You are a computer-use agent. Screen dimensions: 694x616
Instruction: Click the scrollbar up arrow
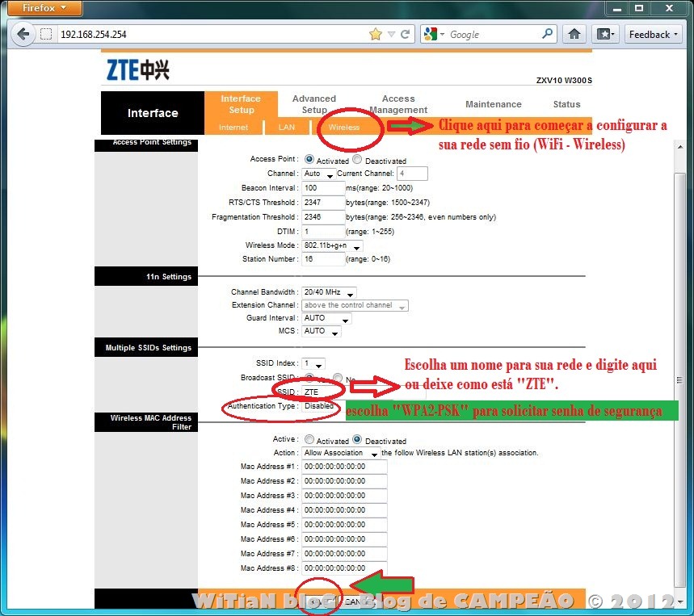[680, 146]
